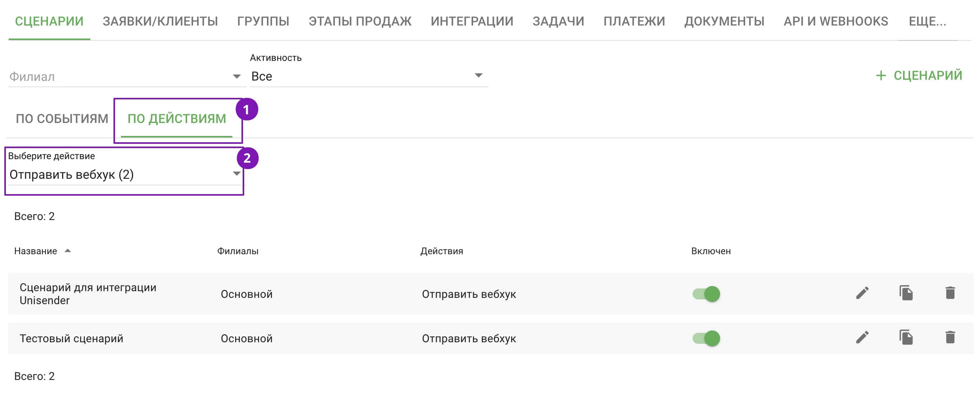
Task: Click Отправить вебхук in Тестовый сценарий row
Action: pyautogui.click(x=469, y=338)
